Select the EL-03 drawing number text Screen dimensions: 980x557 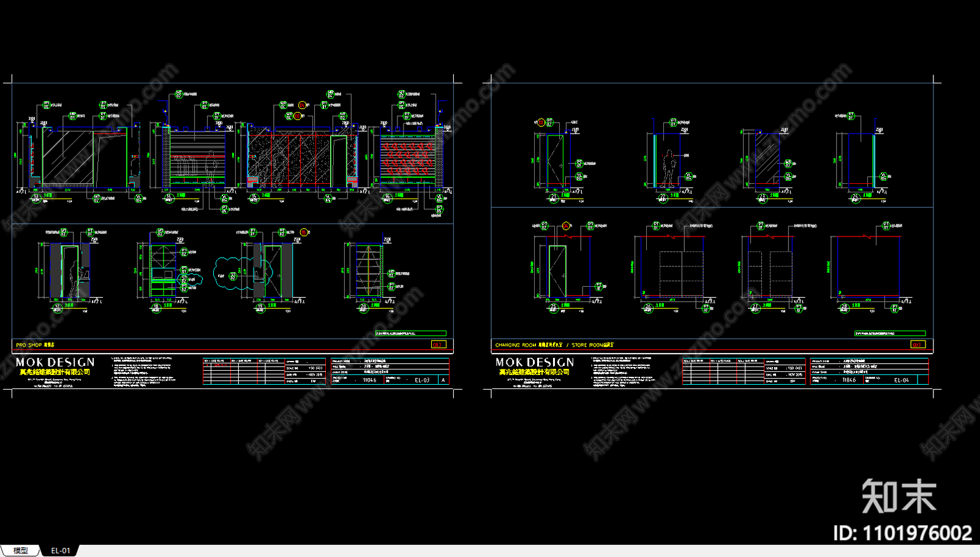click(x=422, y=381)
